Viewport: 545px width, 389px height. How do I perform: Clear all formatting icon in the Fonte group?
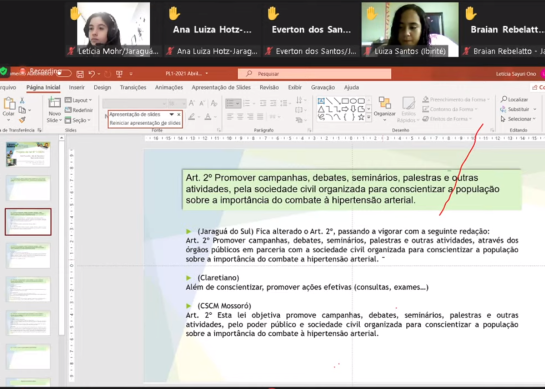[x=214, y=103]
